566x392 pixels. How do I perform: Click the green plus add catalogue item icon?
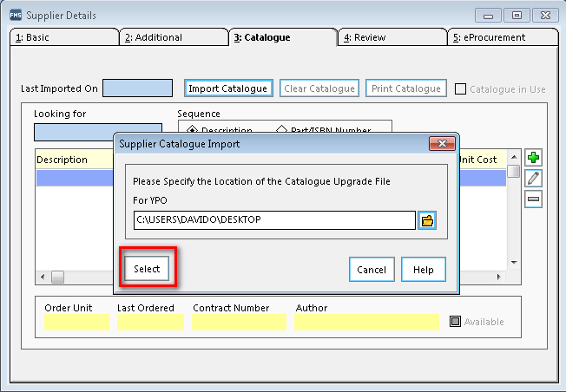point(533,158)
